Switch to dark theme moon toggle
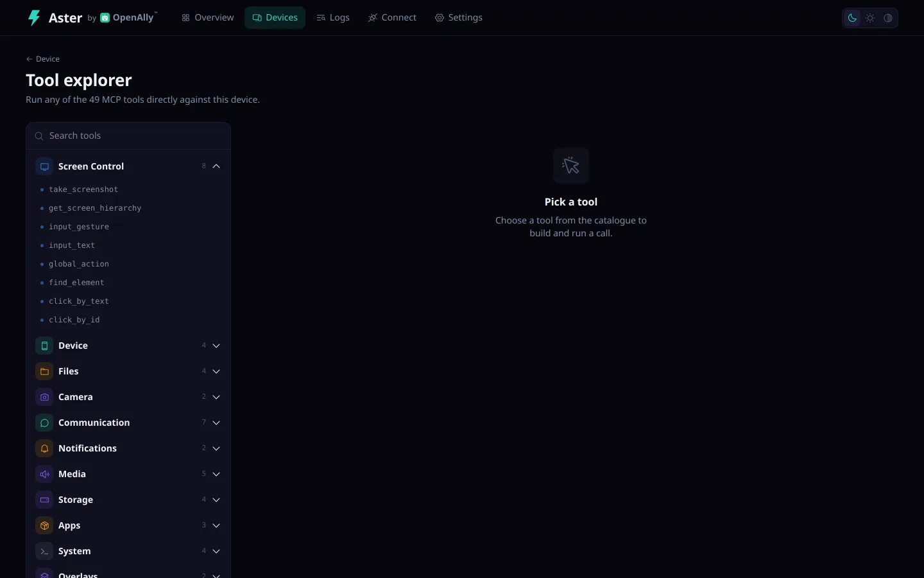This screenshot has height=578, width=924. [x=852, y=18]
